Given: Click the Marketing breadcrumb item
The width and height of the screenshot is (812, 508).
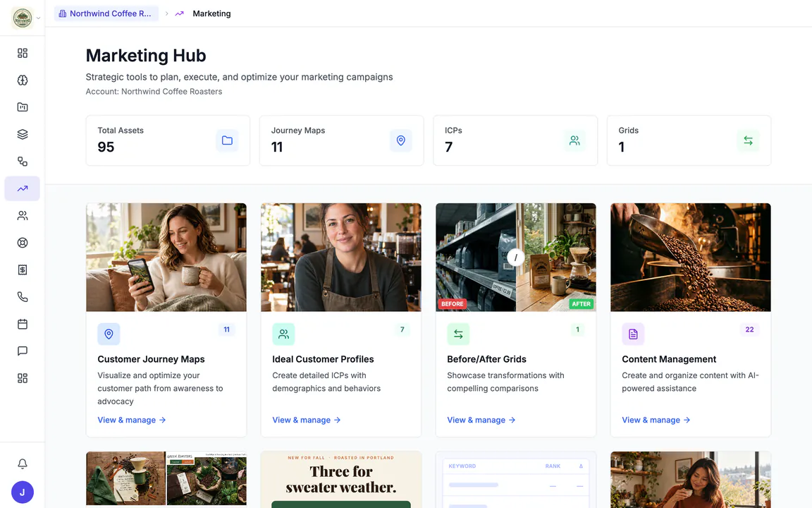Looking at the screenshot, I should click(211, 13).
